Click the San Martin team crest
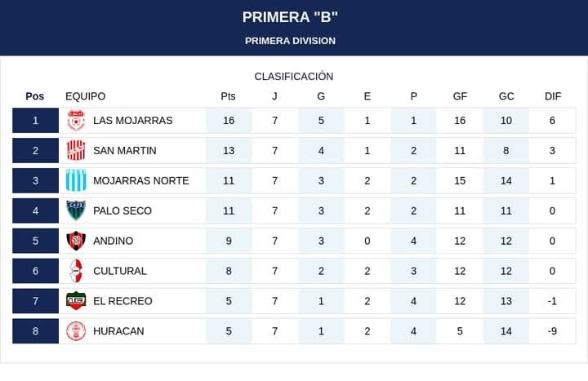Screen dimensions: 588x381 [x=76, y=151]
